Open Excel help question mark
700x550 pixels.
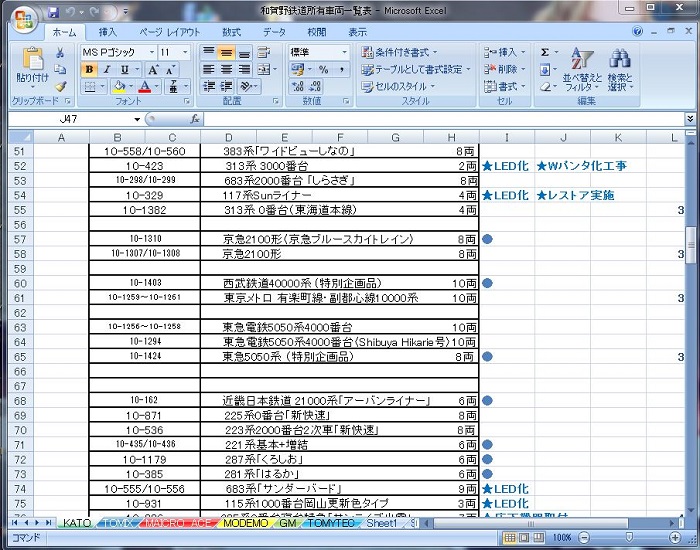tap(638, 31)
